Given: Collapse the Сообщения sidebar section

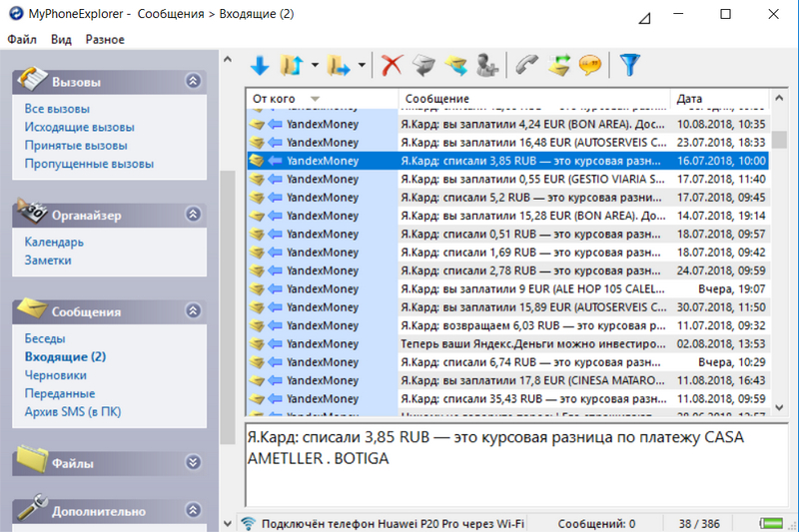Looking at the screenshot, I should click(x=193, y=311).
